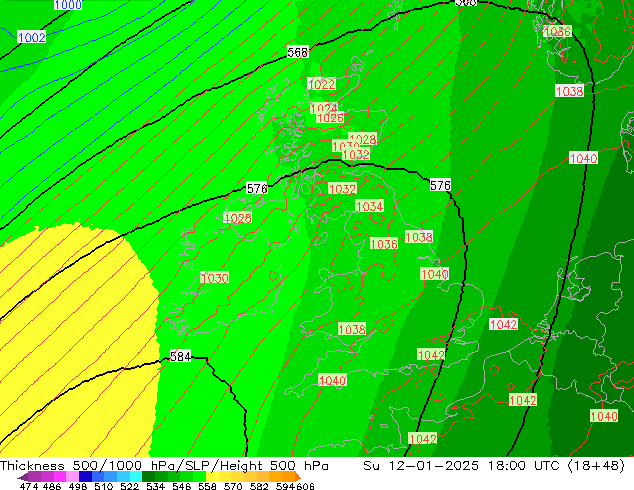Click the '(18+48)' forecast offset text
This screenshot has width=634, height=490.
pos(597,466)
